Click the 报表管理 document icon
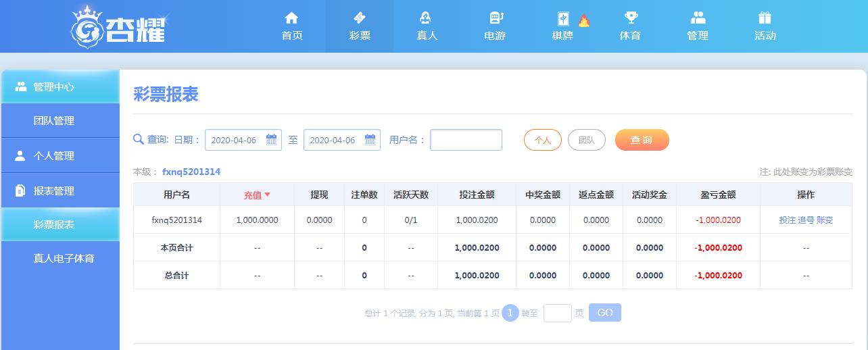 click(20, 191)
